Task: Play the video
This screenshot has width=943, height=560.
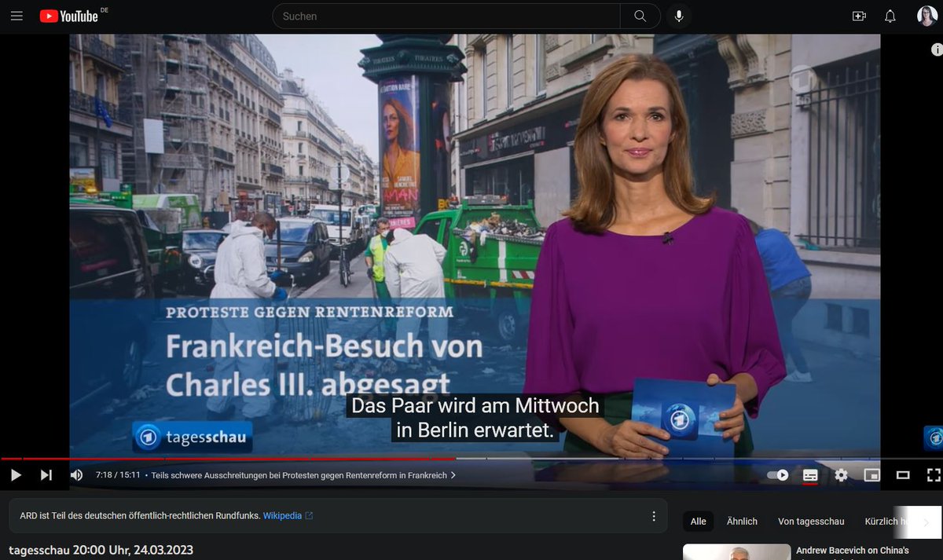Action: point(16,474)
